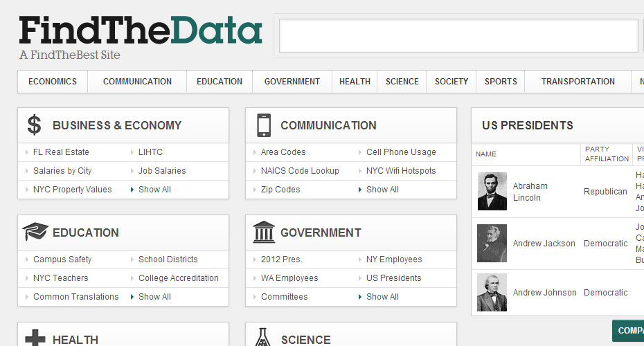
Task: Go to the Transportation nav tab
Action: coord(578,82)
